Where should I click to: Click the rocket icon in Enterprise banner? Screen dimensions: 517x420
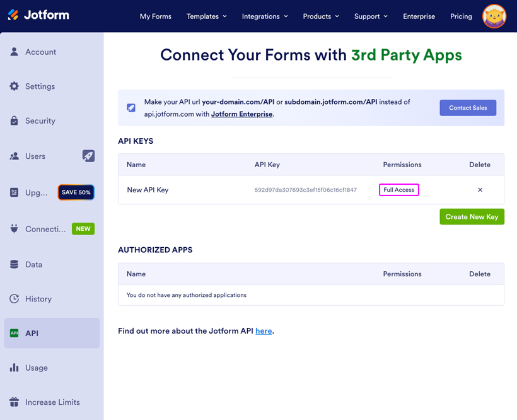tap(131, 108)
